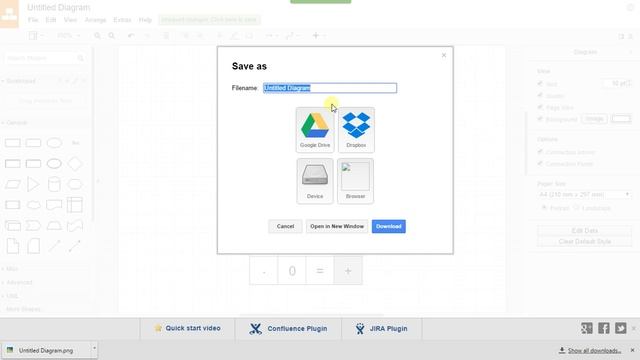The height and width of the screenshot is (360, 640).
Task: Click the blue Download button
Action: (389, 226)
